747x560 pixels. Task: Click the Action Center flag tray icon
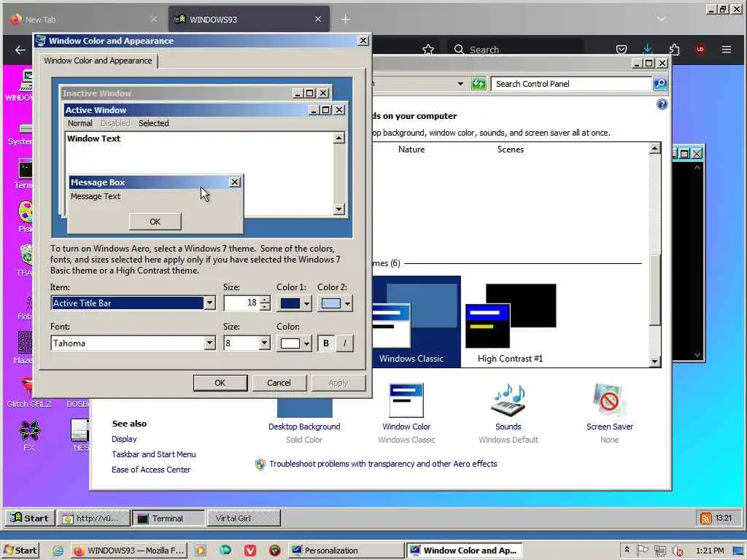[x=642, y=550]
